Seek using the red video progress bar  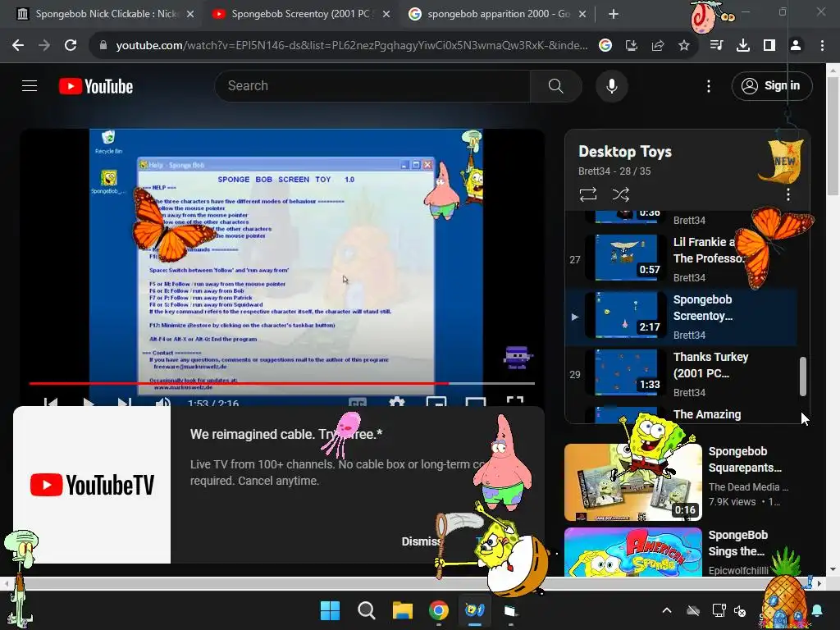coord(282,384)
